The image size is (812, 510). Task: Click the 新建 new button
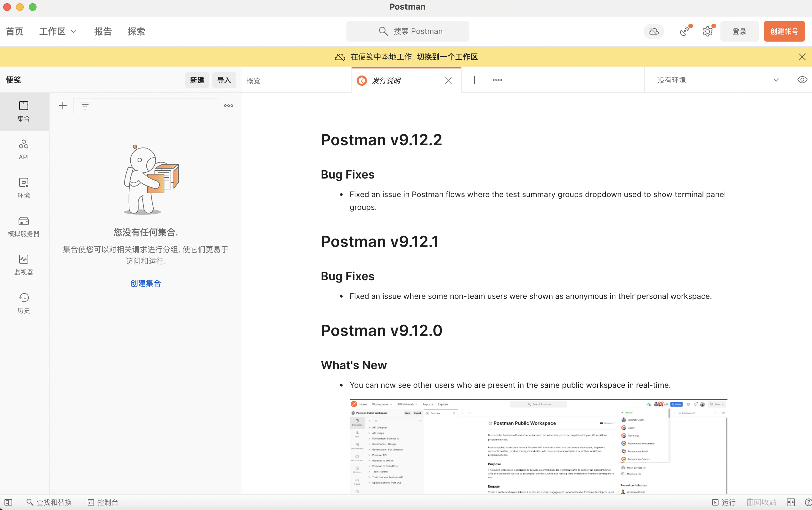point(197,80)
